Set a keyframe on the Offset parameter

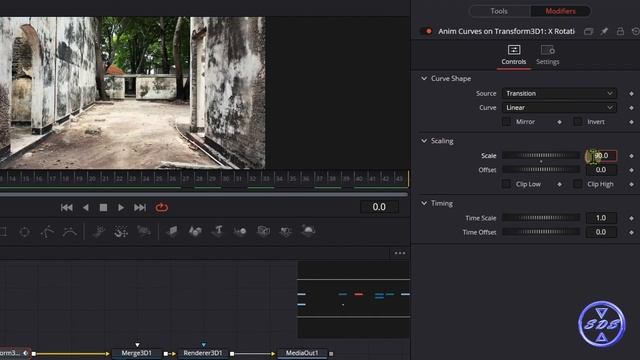[x=631, y=170]
